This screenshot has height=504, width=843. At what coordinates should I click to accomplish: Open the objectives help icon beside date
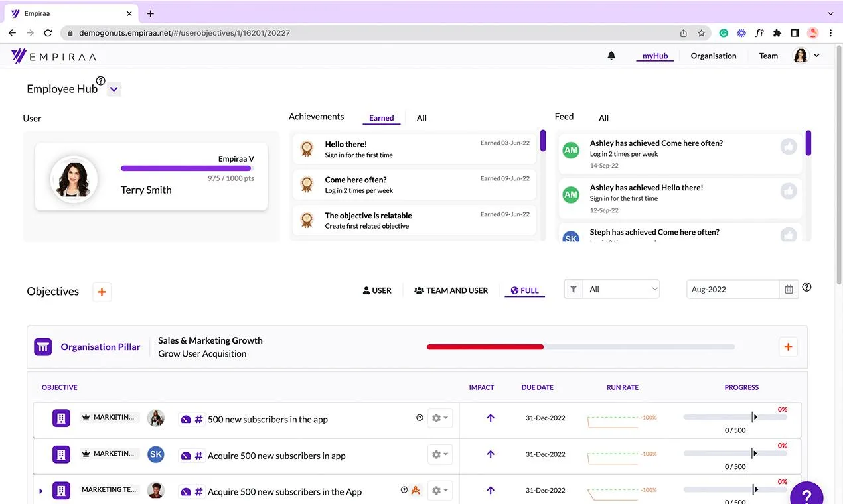pyautogui.click(x=807, y=287)
